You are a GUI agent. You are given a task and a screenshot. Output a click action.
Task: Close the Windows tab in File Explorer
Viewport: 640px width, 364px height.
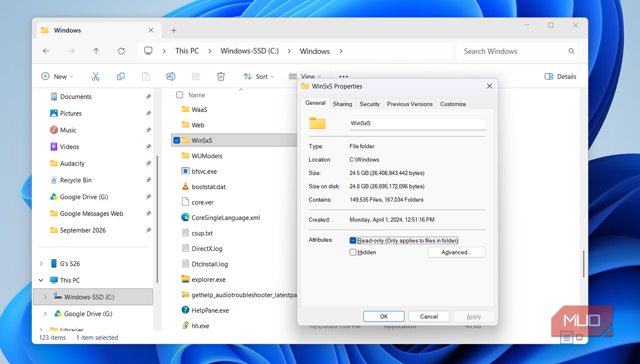pyautogui.click(x=151, y=30)
